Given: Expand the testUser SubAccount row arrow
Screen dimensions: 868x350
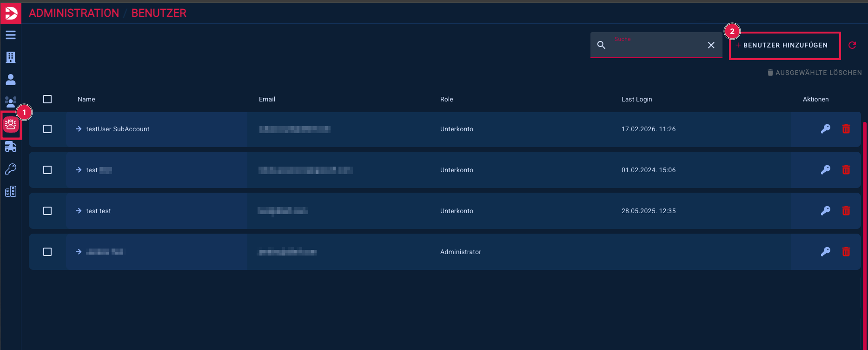Looking at the screenshot, I should click(x=79, y=129).
